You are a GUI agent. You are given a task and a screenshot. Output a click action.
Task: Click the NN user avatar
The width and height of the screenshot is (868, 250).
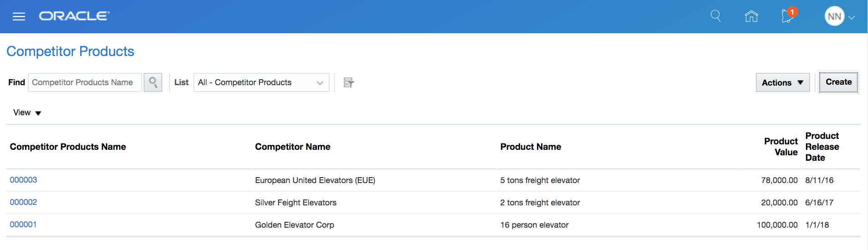[x=834, y=16]
